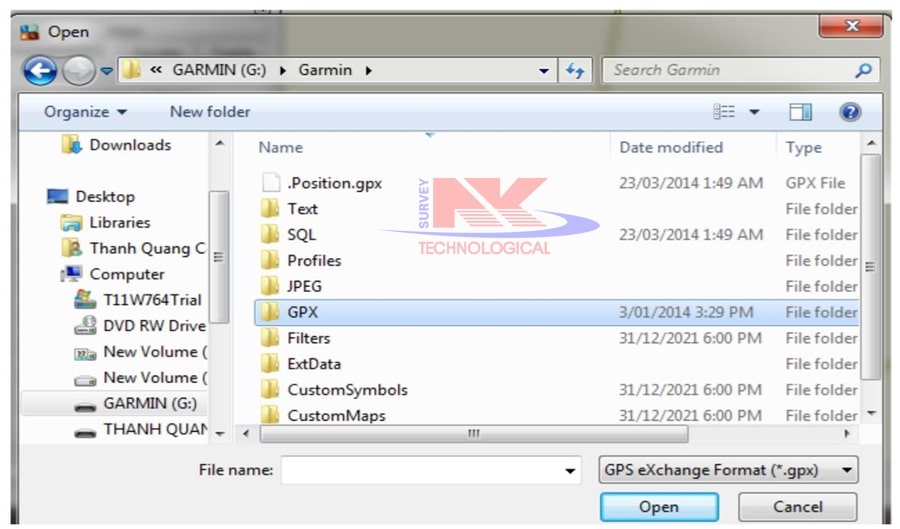The width and height of the screenshot is (900, 529).
Task: Open recent locations dropdown beside Forward button
Action: click(107, 71)
